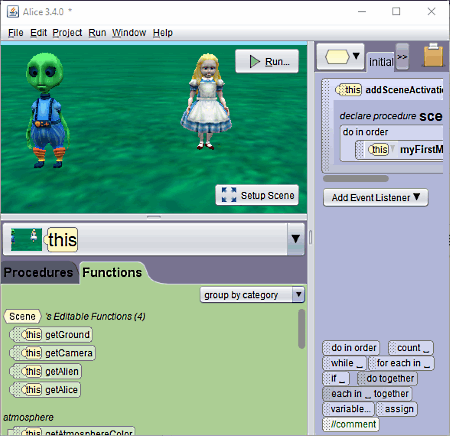Click the 'count' loop block
The height and width of the screenshot is (436, 450).
pyautogui.click(x=411, y=348)
